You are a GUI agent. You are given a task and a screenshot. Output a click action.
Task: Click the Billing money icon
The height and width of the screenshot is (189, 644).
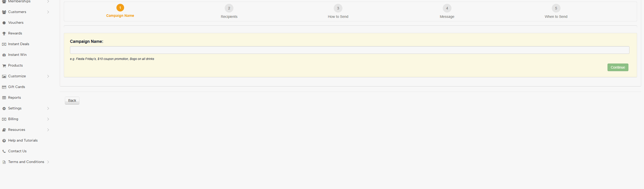click(4, 119)
